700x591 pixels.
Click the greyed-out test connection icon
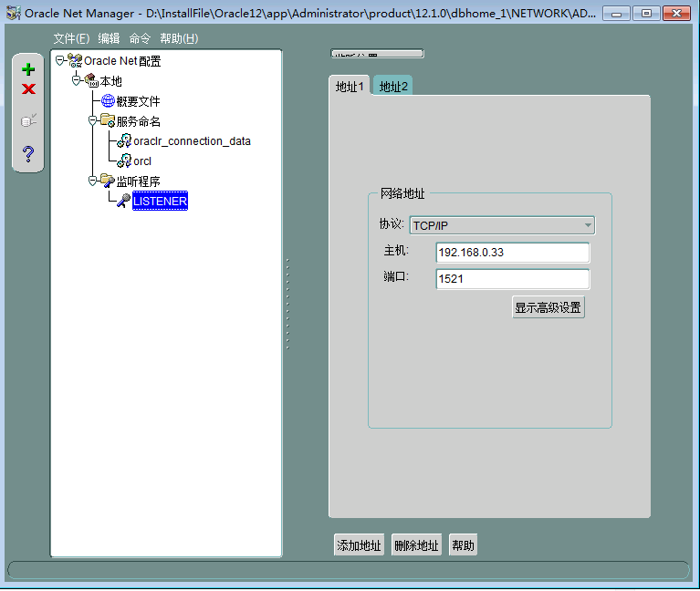click(x=28, y=120)
